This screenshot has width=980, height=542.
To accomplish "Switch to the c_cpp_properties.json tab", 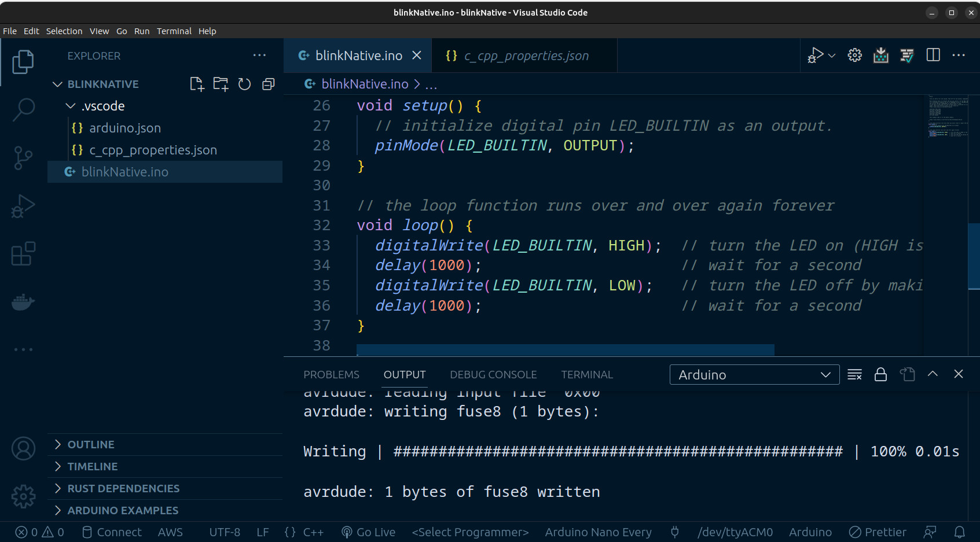I will 524,56.
